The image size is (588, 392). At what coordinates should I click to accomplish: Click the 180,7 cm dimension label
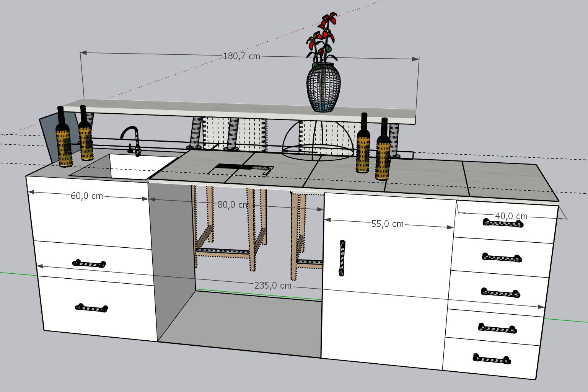pos(241,56)
